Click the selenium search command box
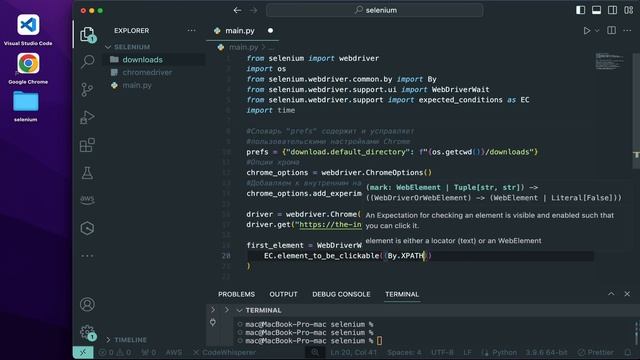640x360 pixels. pos(375,10)
